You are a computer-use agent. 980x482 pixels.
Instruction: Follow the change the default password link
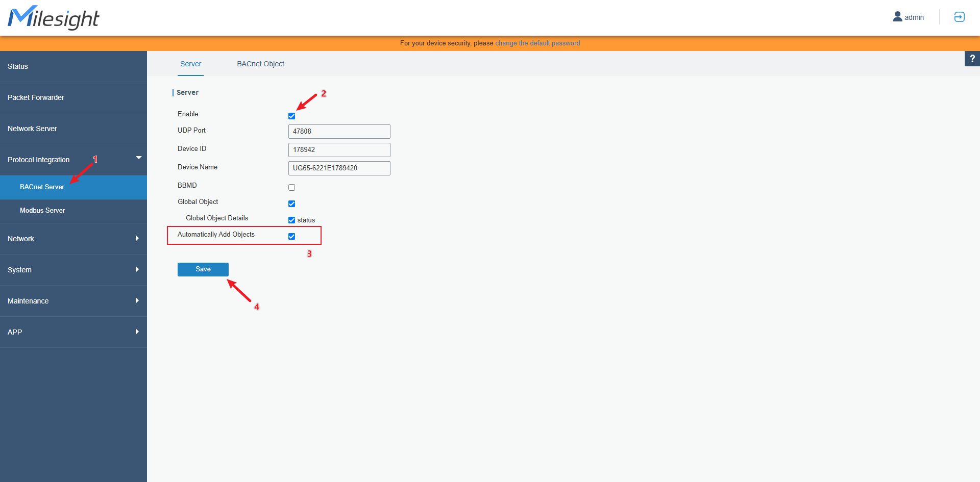point(537,43)
